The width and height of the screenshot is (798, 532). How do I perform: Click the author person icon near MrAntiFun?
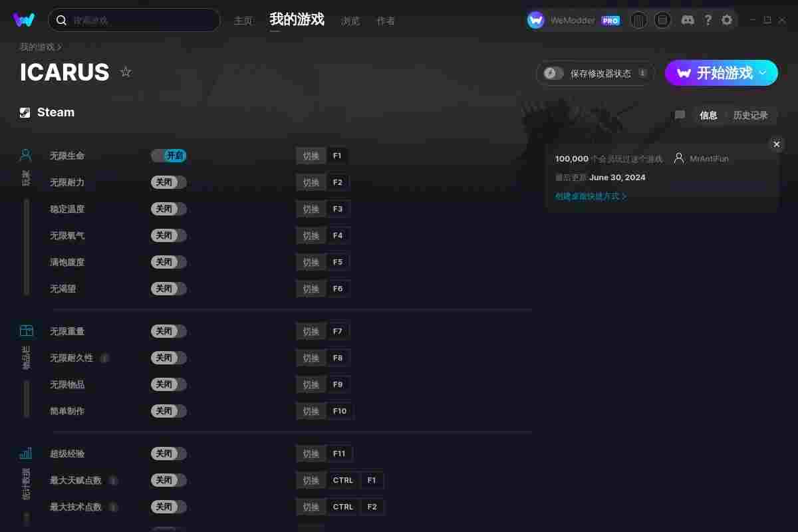pos(679,158)
